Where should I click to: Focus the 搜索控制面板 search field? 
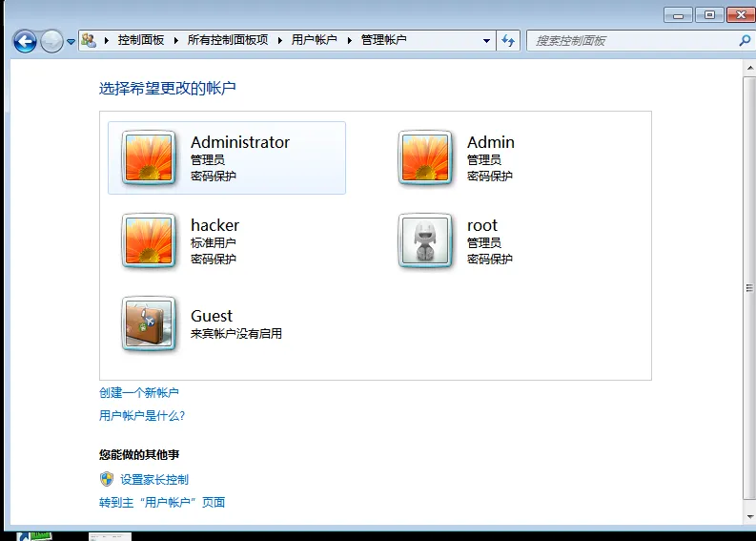(x=632, y=41)
